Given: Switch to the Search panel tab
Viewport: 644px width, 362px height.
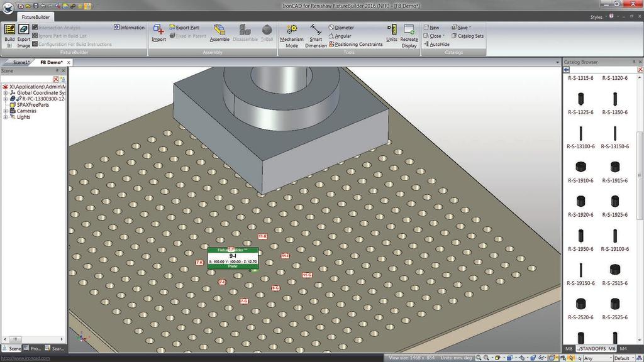Looking at the screenshot, I should 55,348.
